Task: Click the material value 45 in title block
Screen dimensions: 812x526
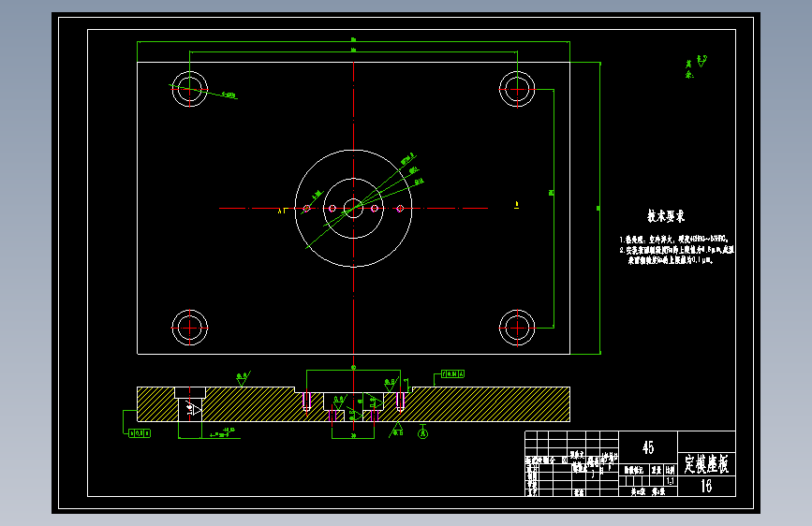Action: 648,447
